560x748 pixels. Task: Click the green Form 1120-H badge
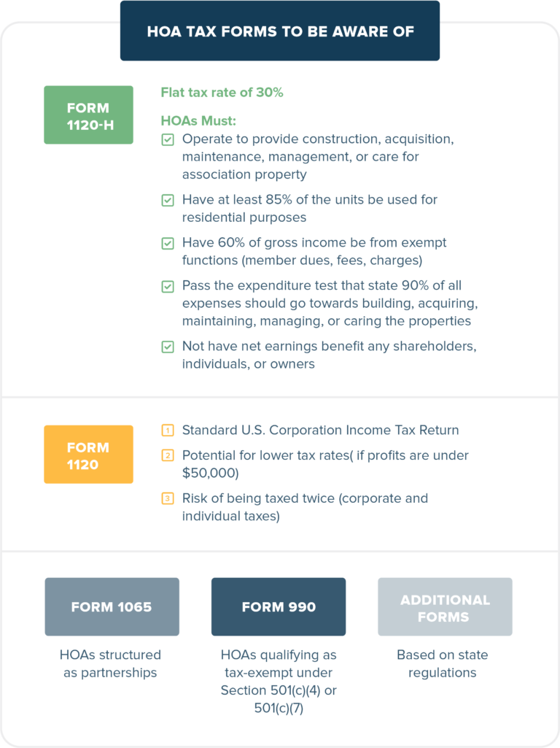click(x=88, y=115)
